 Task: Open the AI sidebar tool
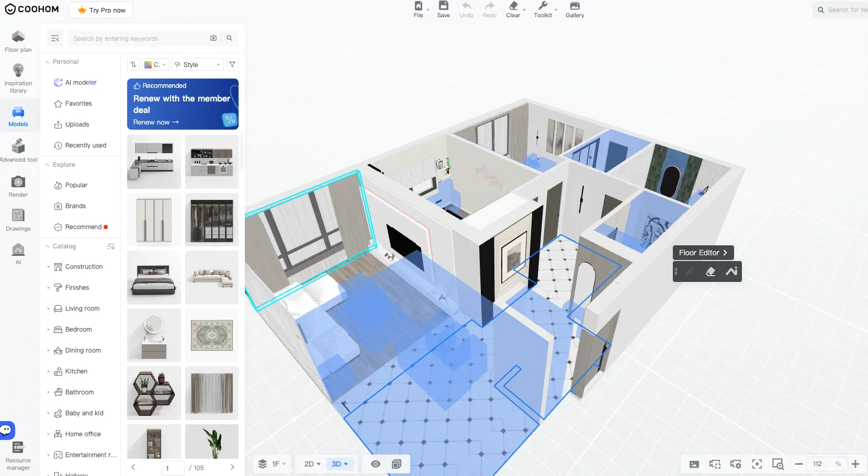pos(18,254)
